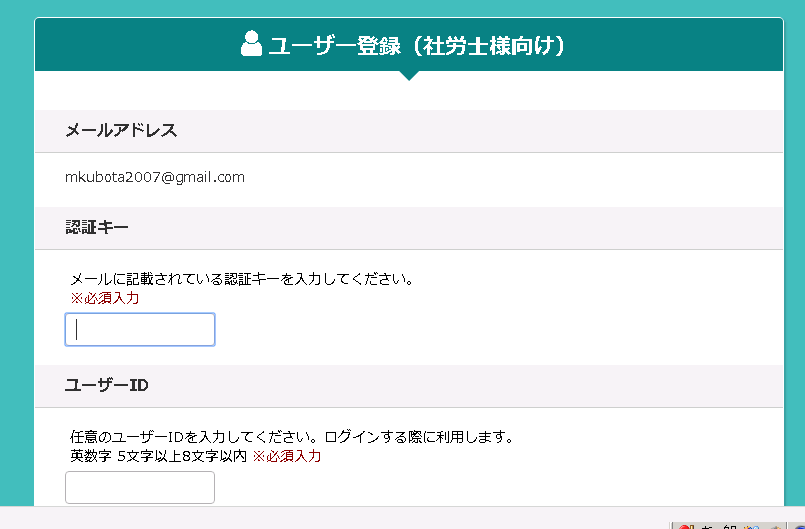The width and height of the screenshot is (805, 529).
Task: Select the ユーザーID section heading
Action: (107, 385)
